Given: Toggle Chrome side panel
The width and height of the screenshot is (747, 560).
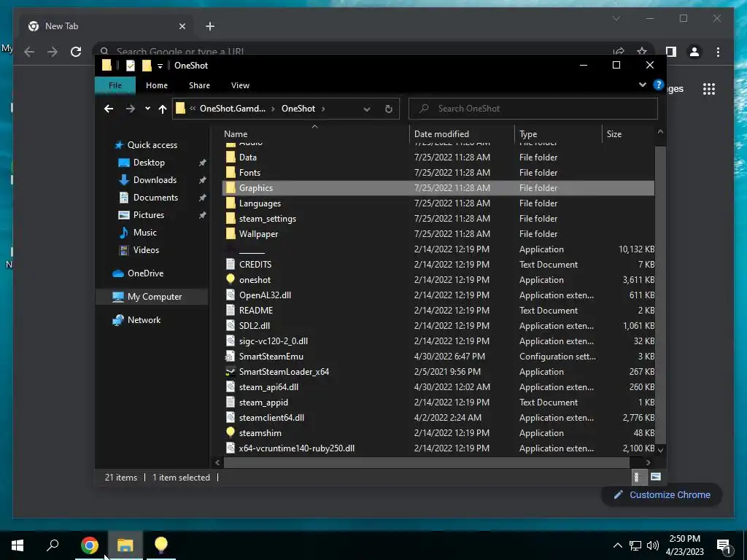Looking at the screenshot, I should (x=671, y=52).
